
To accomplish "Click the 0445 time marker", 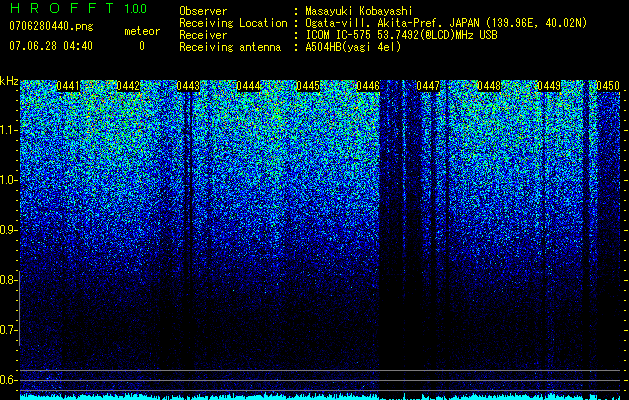I will [308, 86].
